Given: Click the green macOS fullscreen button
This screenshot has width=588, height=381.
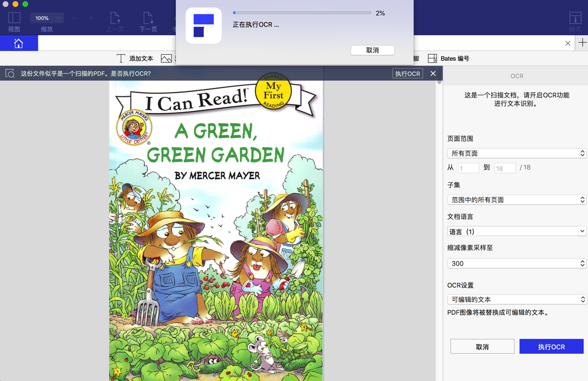Looking at the screenshot, I should [25, 4].
